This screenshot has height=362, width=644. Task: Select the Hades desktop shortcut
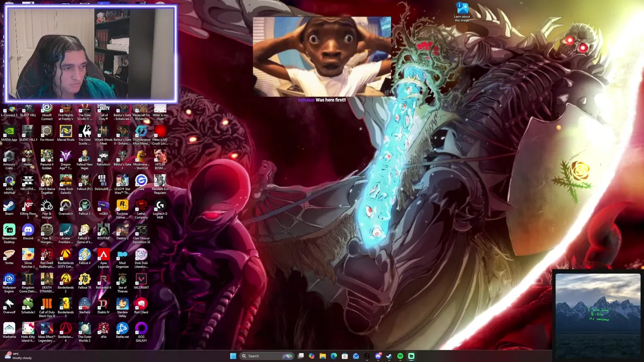point(28,159)
